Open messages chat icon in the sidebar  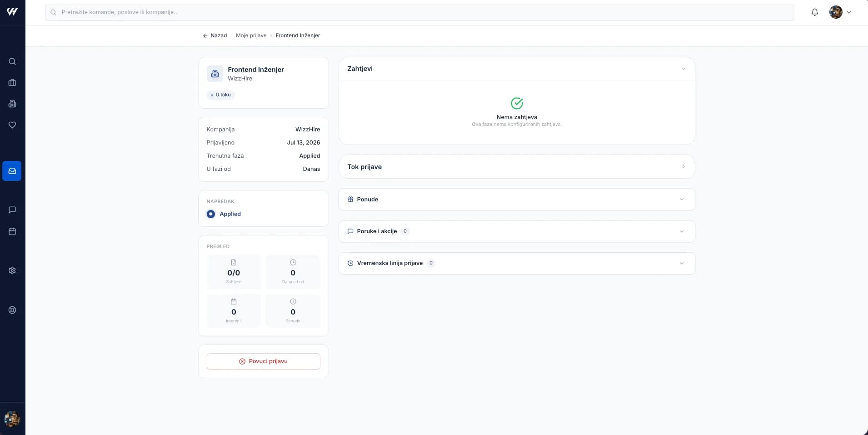click(12, 210)
